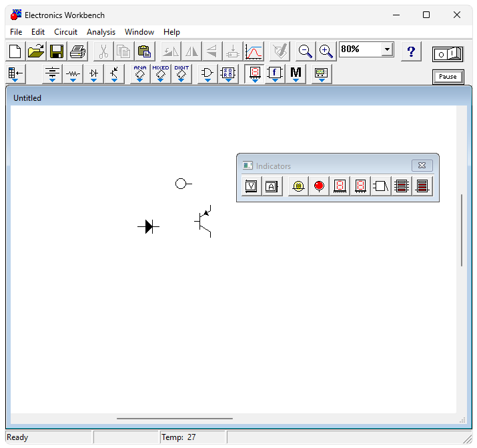
Task: Select the Seven-Segment Display
Action: (340, 186)
